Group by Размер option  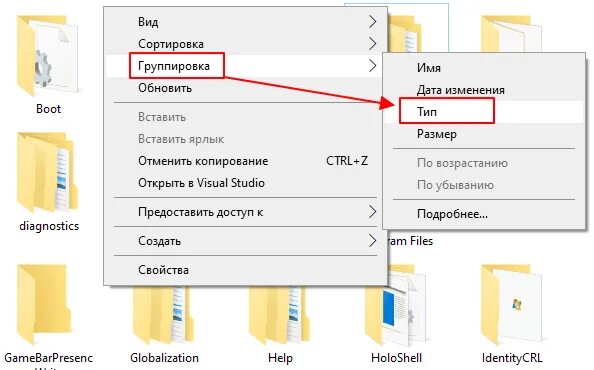[436, 134]
